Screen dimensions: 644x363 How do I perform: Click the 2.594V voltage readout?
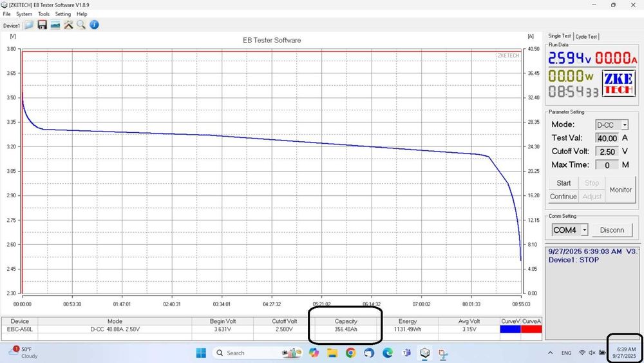[569, 58]
